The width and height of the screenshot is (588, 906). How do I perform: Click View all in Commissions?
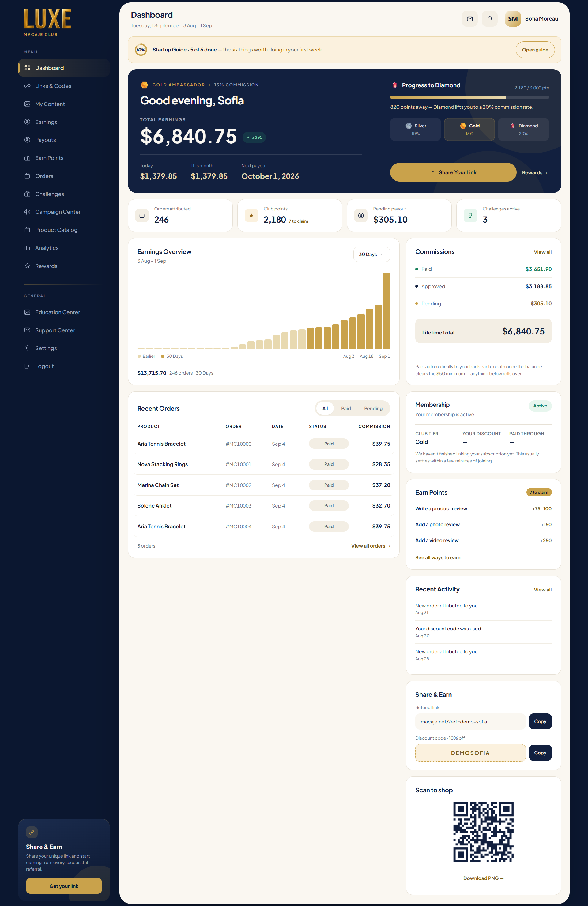[x=542, y=252]
